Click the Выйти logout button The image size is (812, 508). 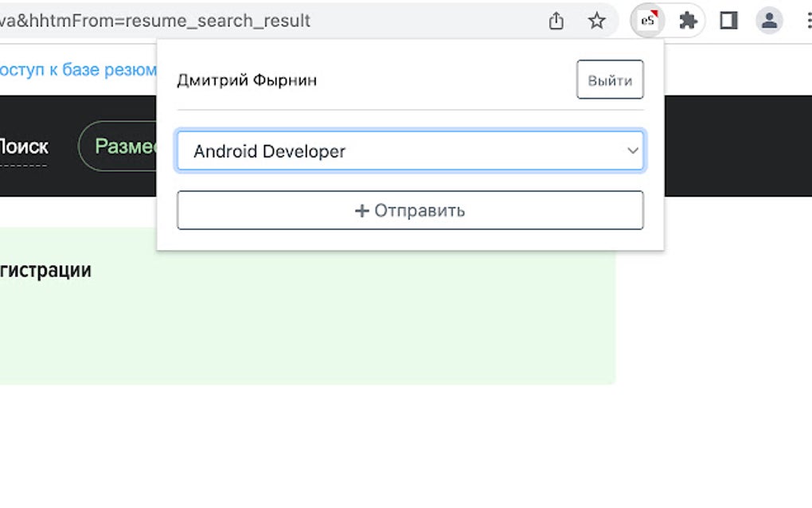coord(610,80)
